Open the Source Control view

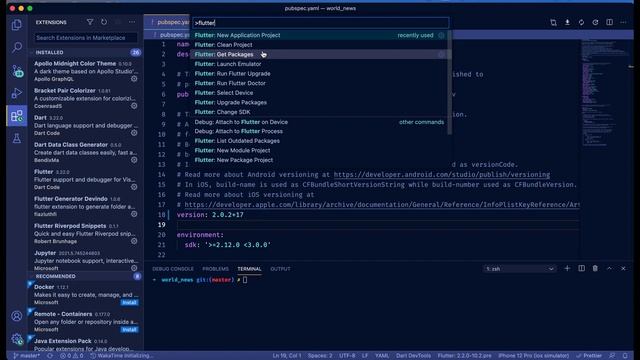coord(17,71)
